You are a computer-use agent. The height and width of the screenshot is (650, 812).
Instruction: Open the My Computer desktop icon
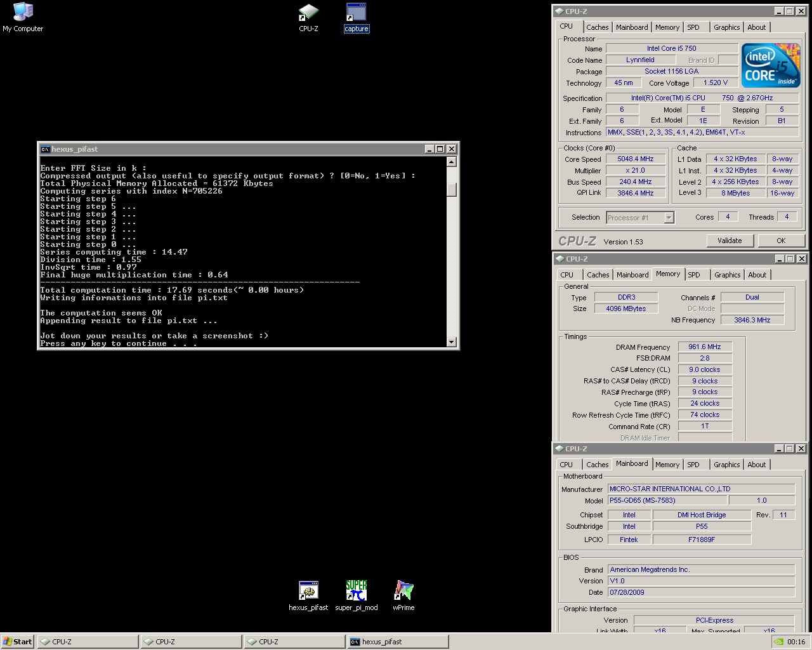click(23, 17)
